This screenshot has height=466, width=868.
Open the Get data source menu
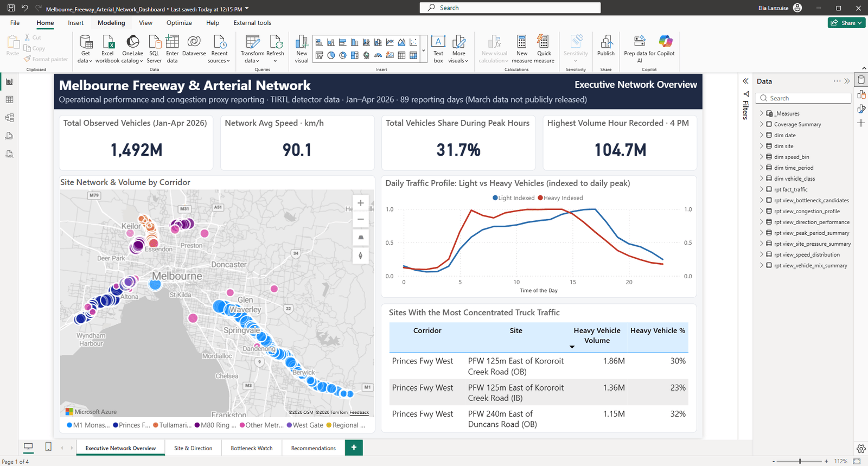point(86,49)
